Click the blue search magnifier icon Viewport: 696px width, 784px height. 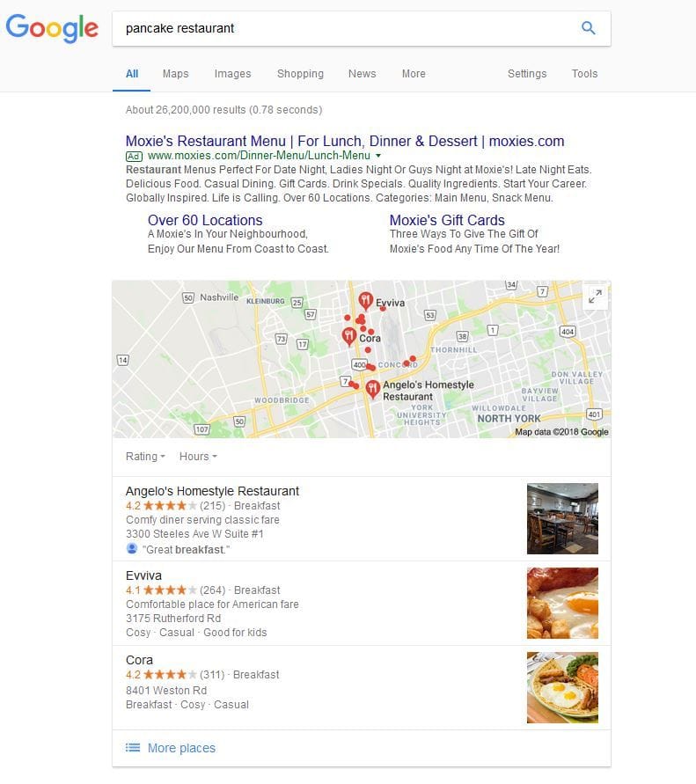(x=589, y=28)
